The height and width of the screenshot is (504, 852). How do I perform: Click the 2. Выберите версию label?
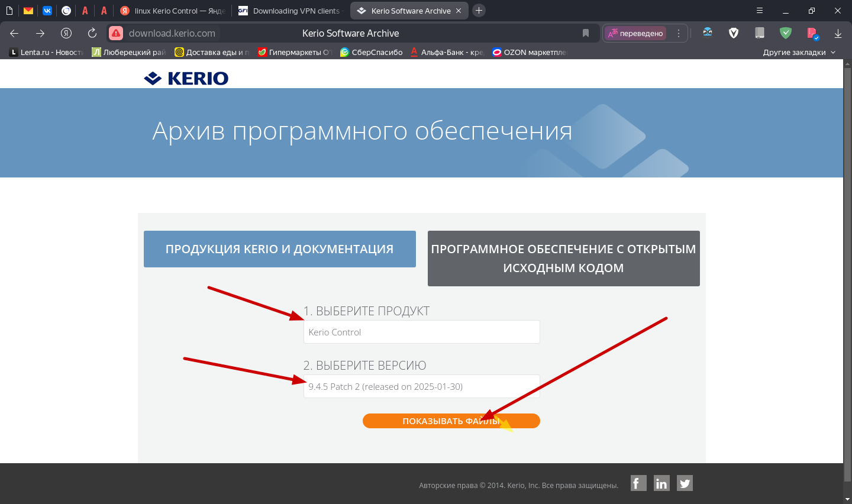pos(364,366)
